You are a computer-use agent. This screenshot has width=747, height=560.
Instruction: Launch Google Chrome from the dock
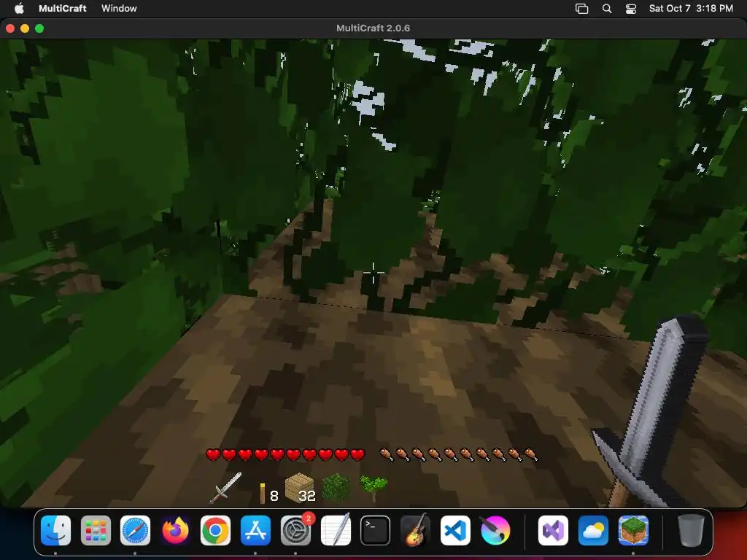pos(215,530)
